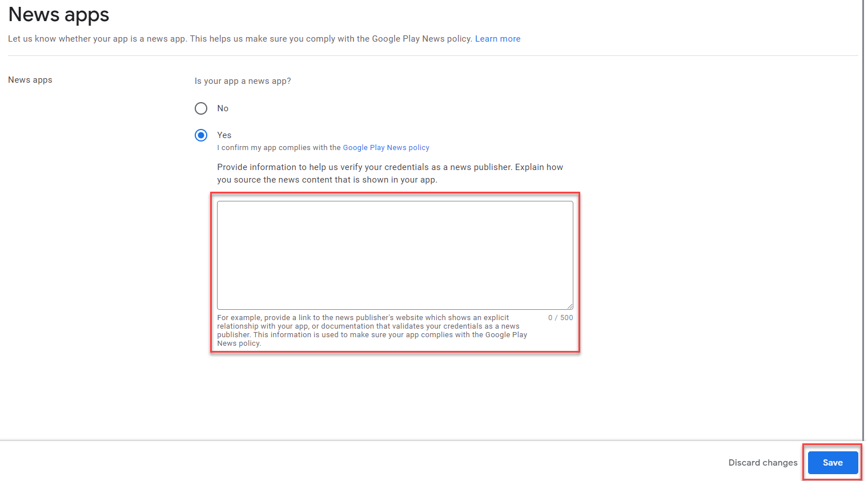Click the "For example, provide a link" helper text
The height and width of the screenshot is (481, 868).
(371, 330)
